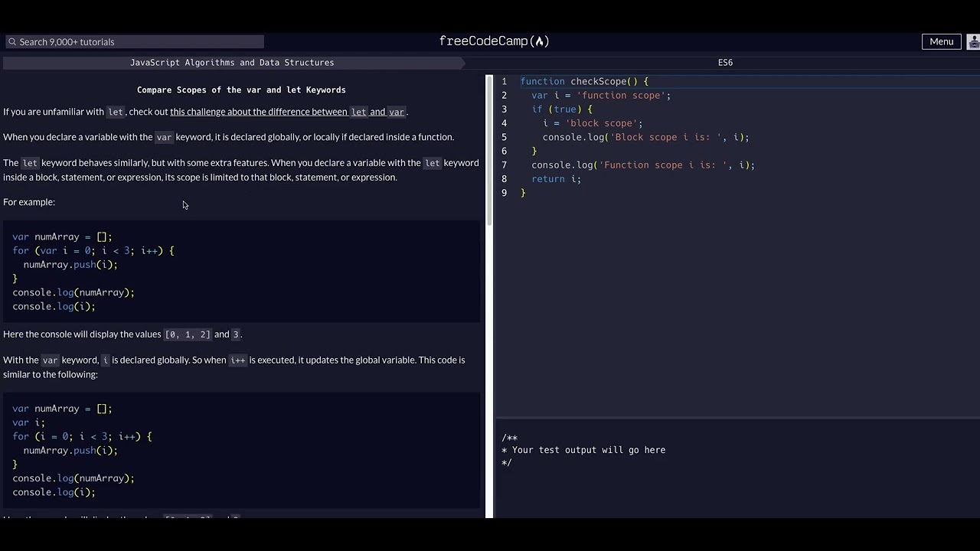Open the freeCodeCamp home logo

pos(494,41)
